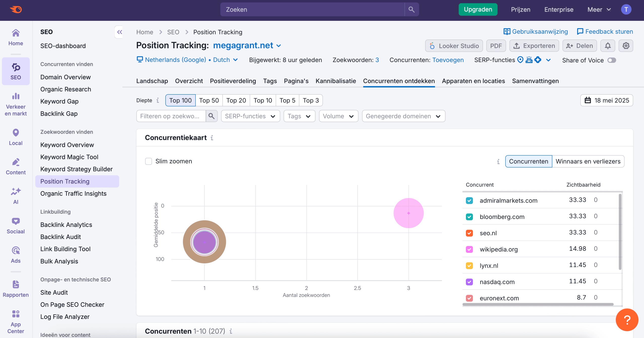Viewport: 644px width, 338px height.
Task: Click Exporteren button
Action: [x=534, y=46]
